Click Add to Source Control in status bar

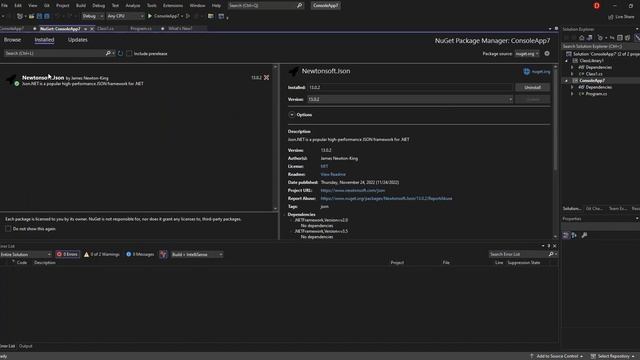pos(557,356)
